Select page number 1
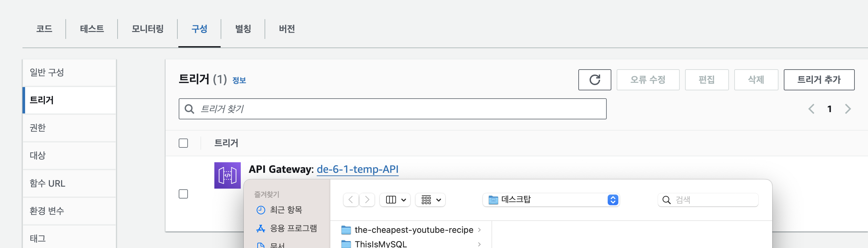Screen dimensions: 868x248 coord(830,109)
